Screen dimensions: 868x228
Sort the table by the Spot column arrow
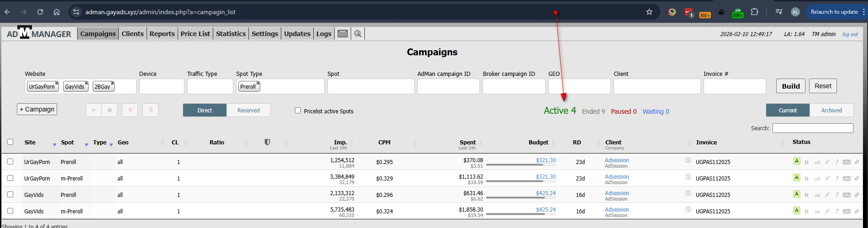coord(86,145)
